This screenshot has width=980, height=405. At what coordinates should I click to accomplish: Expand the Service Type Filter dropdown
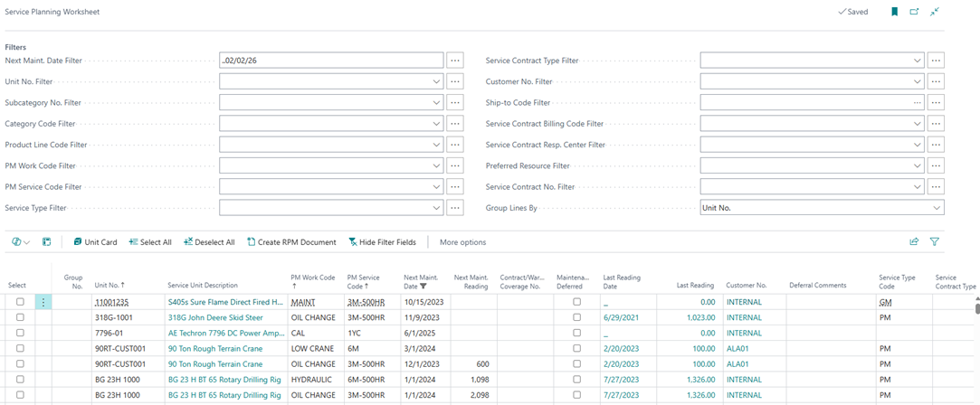436,208
